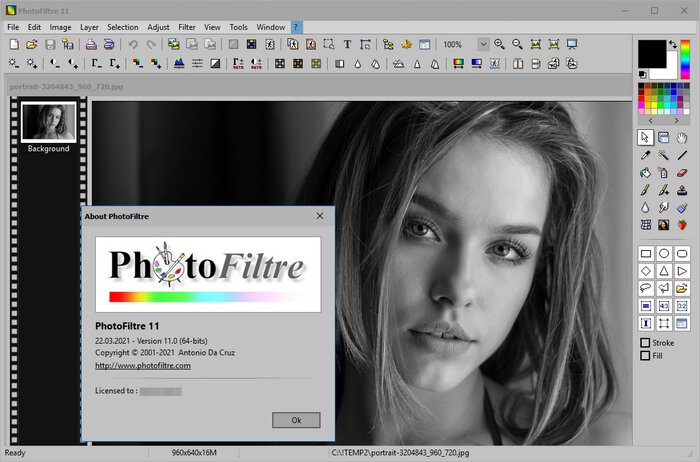Open the Adjust menu

(x=158, y=26)
